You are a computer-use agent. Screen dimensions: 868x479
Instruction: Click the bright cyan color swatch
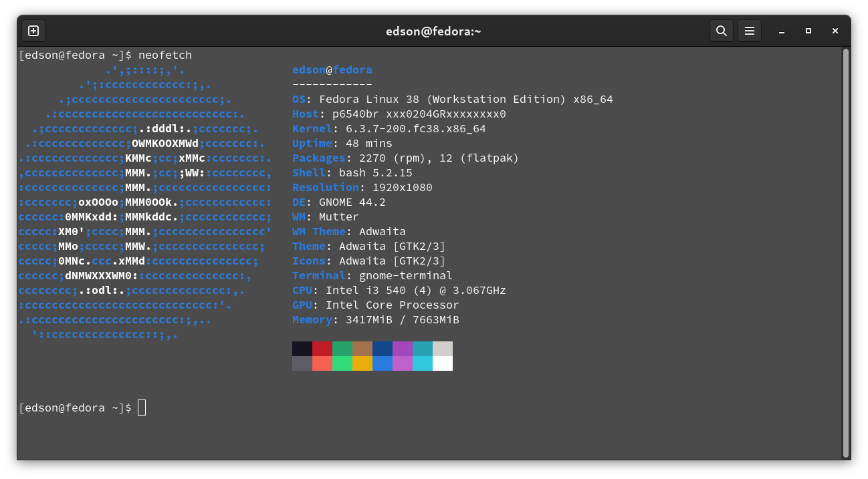tap(423, 363)
